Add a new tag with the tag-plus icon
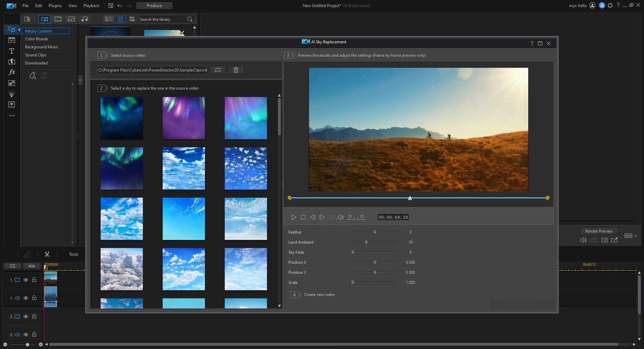Screen dimensions: 644x349 point(33,76)
